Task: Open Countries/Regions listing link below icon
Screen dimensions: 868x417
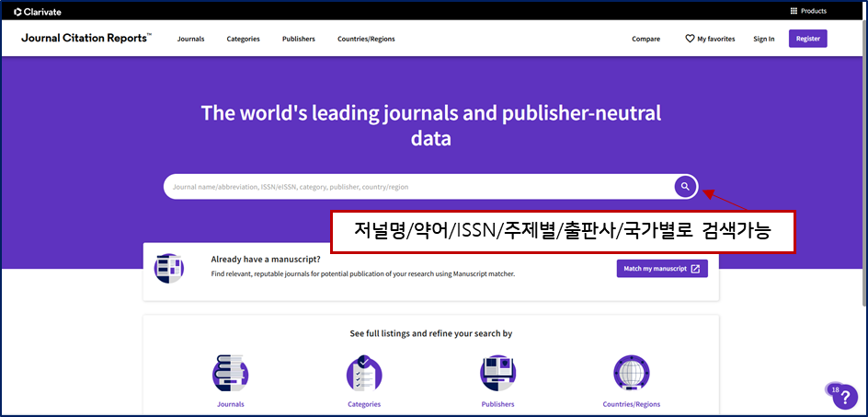Action: click(632, 404)
